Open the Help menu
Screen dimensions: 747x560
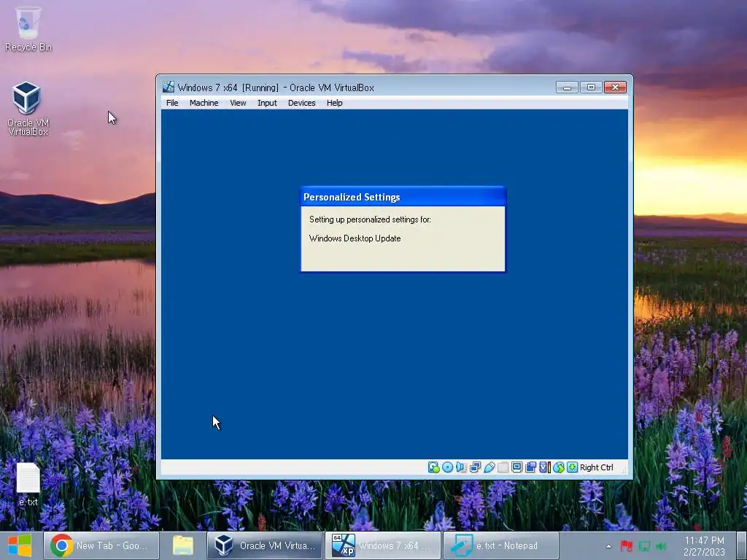tap(334, 103)
